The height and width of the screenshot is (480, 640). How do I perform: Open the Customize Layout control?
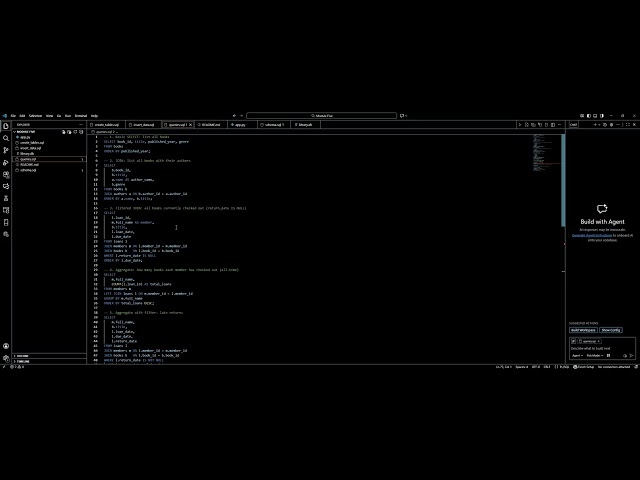pos(582,116)
